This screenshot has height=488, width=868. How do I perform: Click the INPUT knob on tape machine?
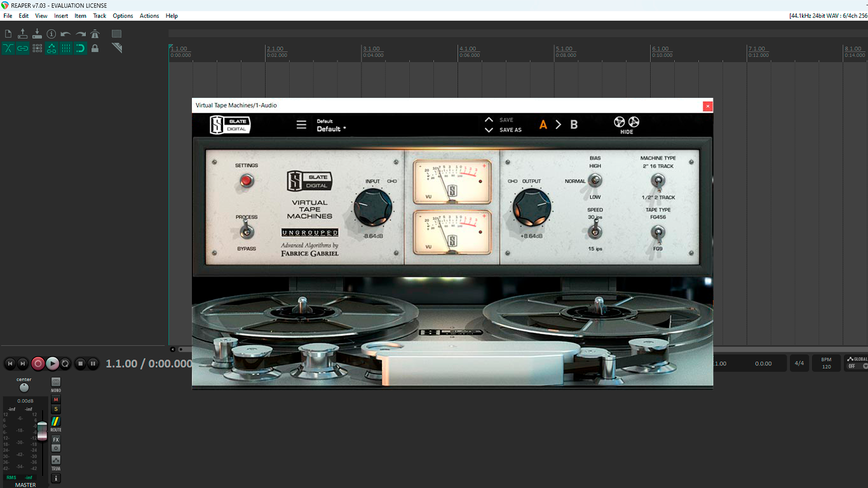tap(373, 208)
